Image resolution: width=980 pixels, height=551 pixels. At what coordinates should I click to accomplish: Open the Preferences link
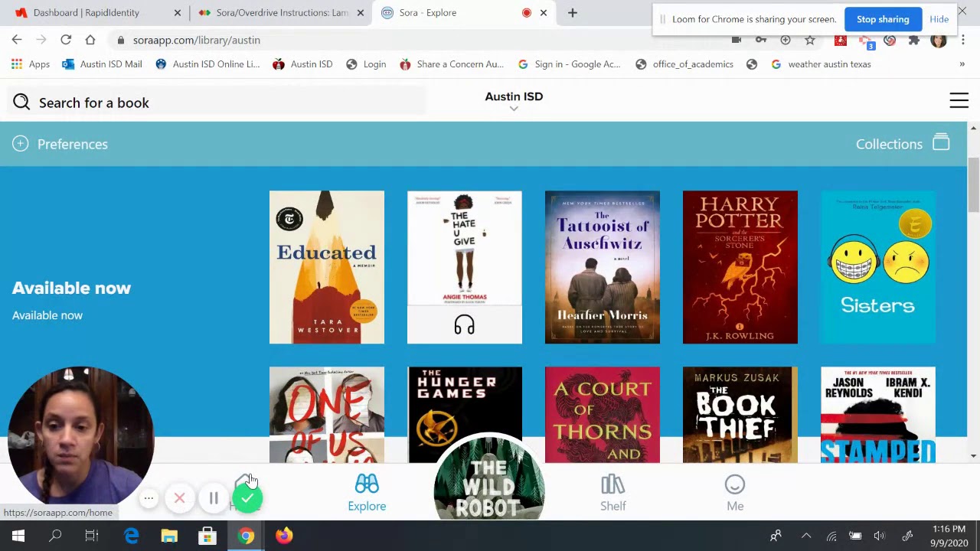(73, 144)
